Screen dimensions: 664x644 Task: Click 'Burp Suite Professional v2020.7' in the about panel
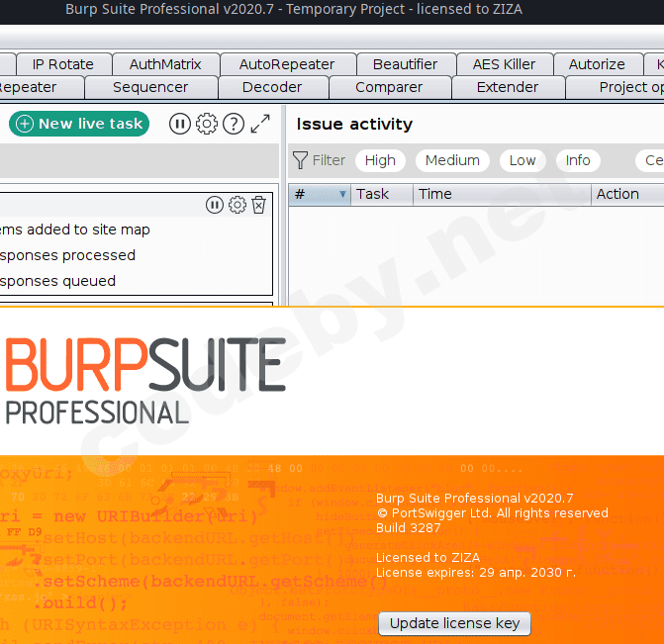coord(474,499)
